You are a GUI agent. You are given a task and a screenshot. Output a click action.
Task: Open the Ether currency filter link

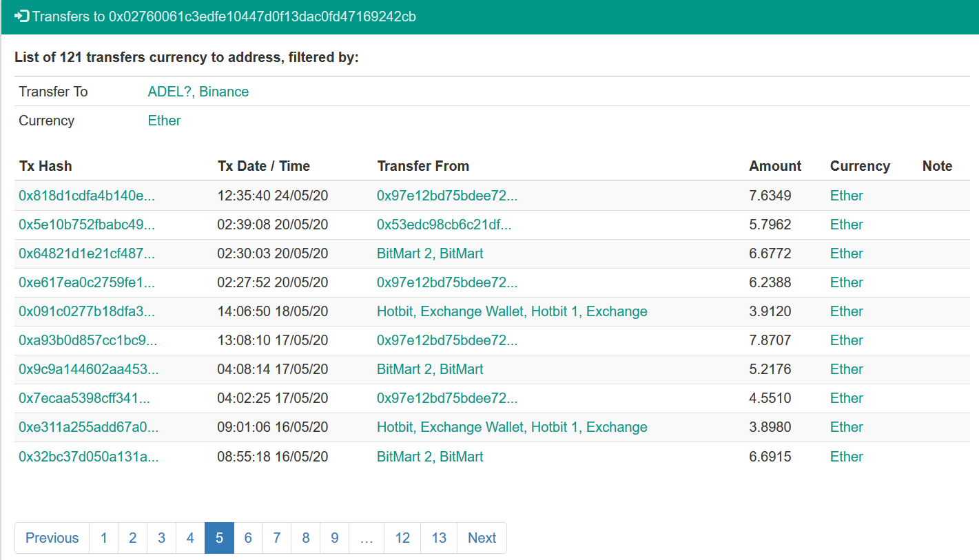click(x=165, y=121)
